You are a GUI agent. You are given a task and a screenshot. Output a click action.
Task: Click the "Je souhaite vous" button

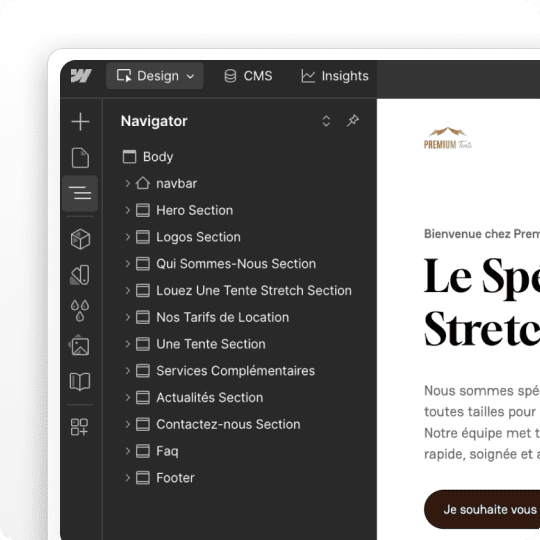tap(482, 509)
